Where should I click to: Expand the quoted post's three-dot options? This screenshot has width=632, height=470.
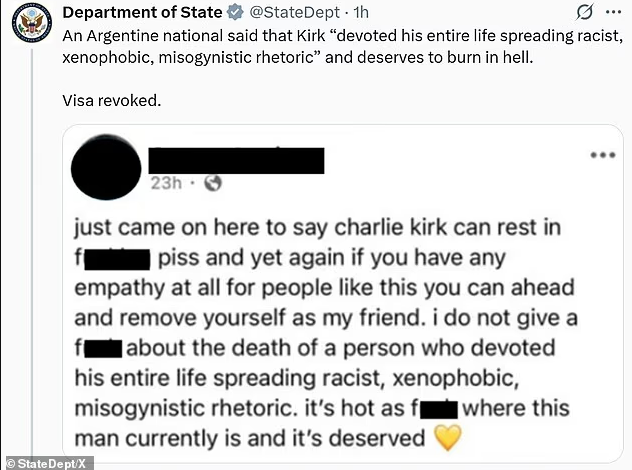[x=601, y=156]
